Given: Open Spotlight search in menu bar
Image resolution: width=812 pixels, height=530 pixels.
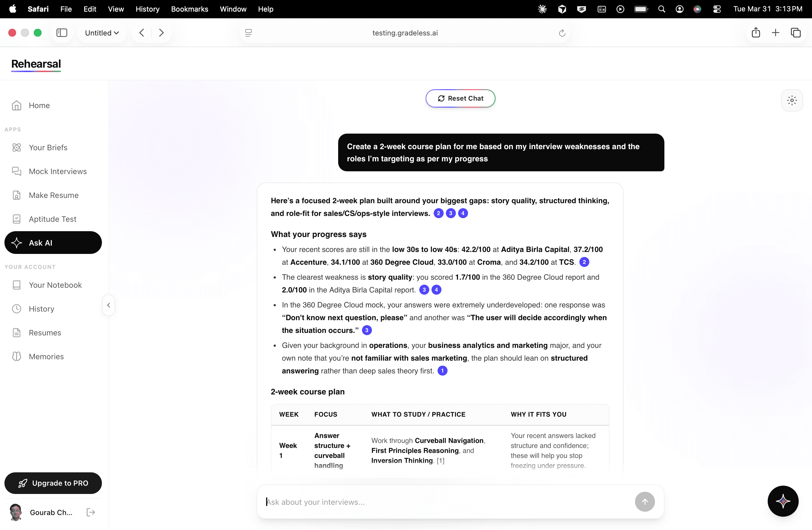Looking at the screenshot, I should 662,9.
